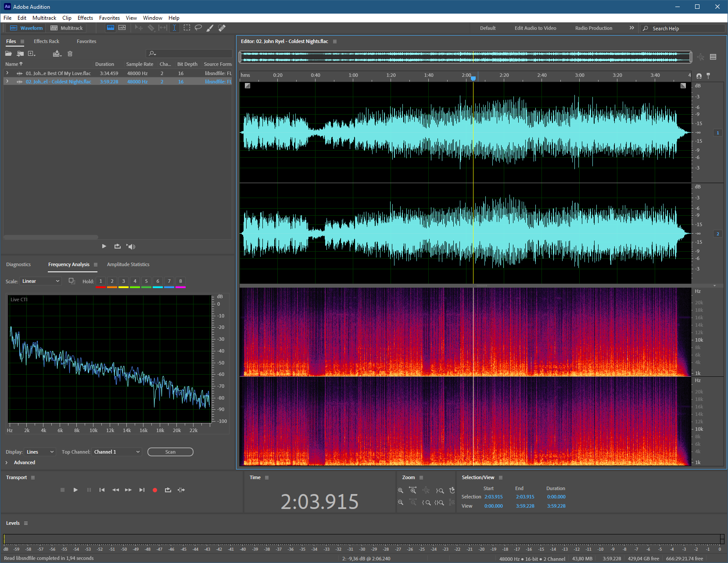Toggle the spectral frequency display button

111,28
